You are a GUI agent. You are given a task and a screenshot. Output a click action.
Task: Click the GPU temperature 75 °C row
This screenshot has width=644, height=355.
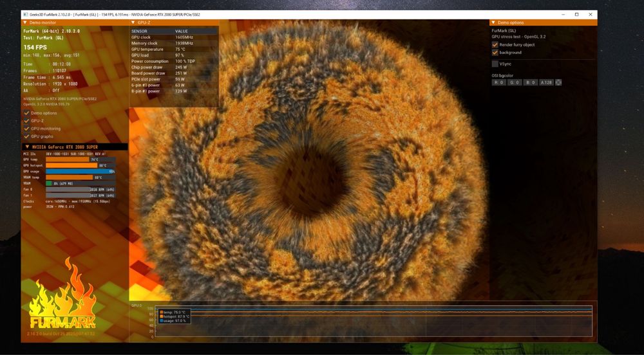tap(174, 49)
